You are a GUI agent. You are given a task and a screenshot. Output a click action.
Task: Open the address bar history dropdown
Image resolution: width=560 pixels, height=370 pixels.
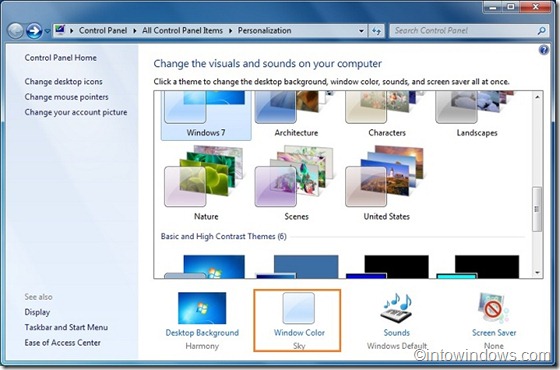click(x=361, y=31)
